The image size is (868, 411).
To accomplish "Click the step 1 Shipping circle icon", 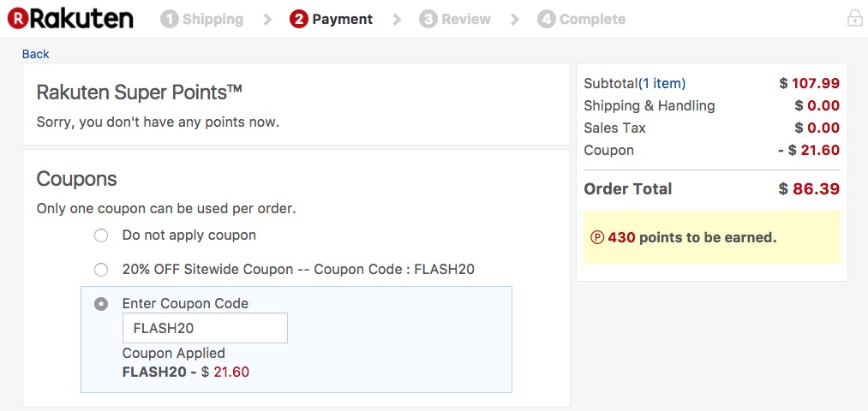I will point(170,19).
